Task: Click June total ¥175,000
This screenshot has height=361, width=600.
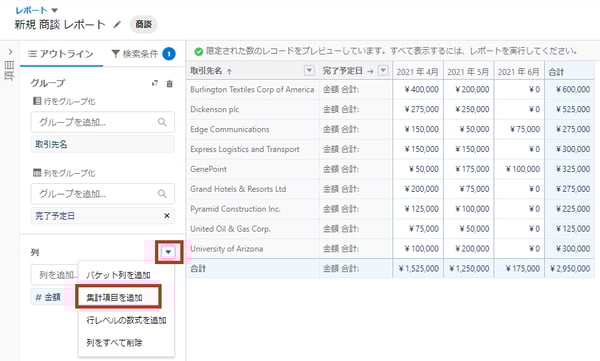Action: (523, 269)
